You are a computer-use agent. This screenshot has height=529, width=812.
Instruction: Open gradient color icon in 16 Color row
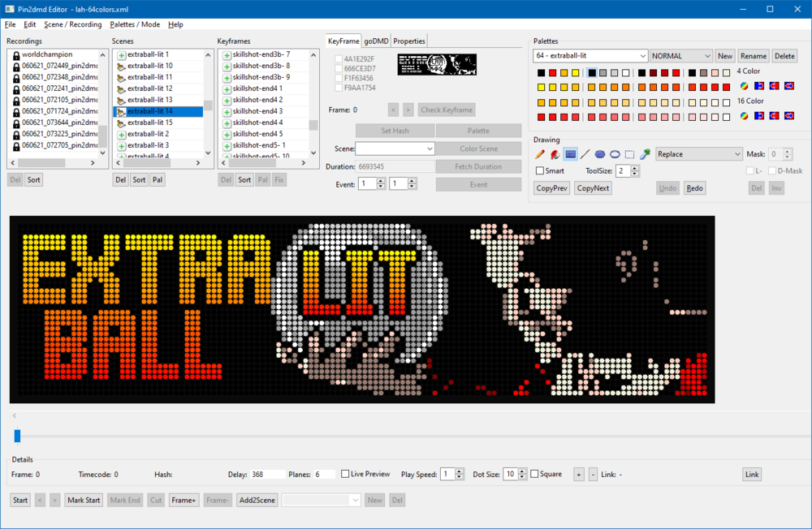tap(744, 116)
